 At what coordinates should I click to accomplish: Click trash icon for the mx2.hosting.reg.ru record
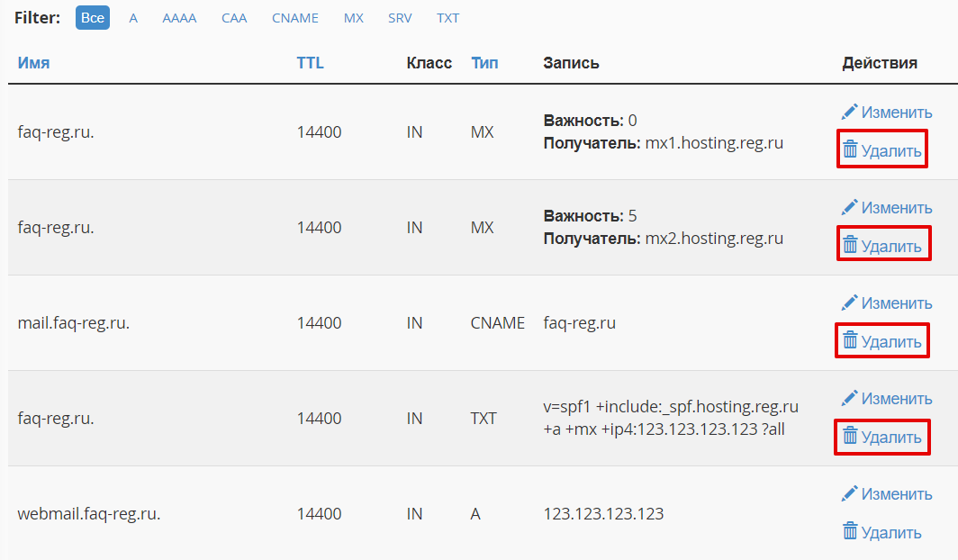850,246
